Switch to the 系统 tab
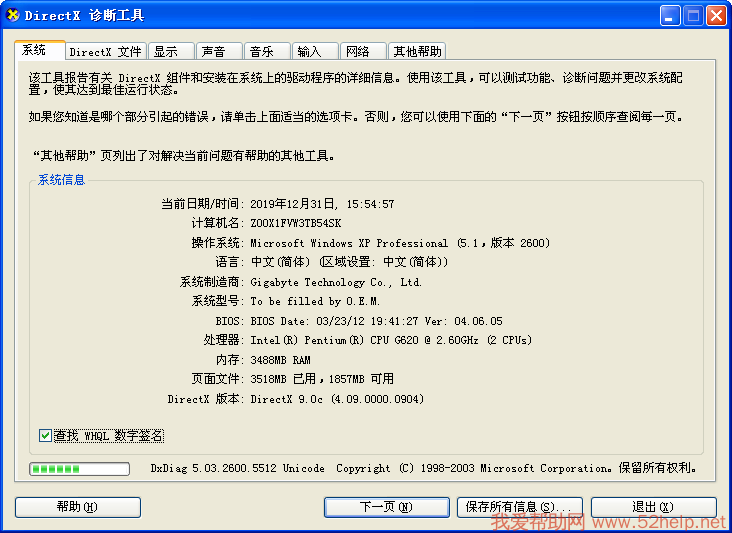The height and width of the screenshot is (533, 732). [40, 50]
